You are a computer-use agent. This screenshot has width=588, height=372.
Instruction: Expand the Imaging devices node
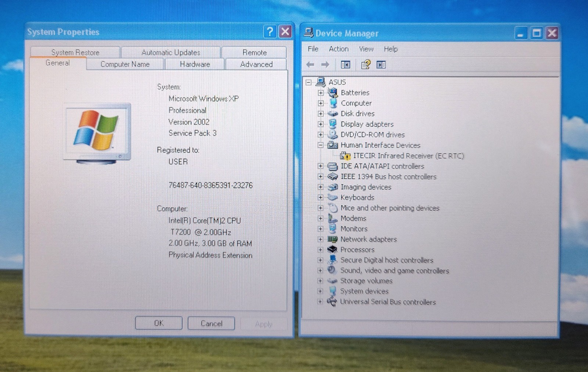[320, 187]
